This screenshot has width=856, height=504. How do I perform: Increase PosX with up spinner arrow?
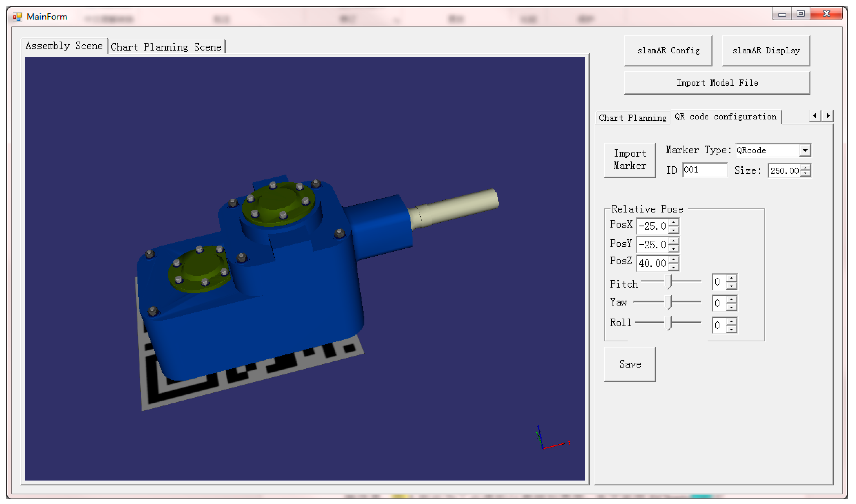click(x=673, y=222)
